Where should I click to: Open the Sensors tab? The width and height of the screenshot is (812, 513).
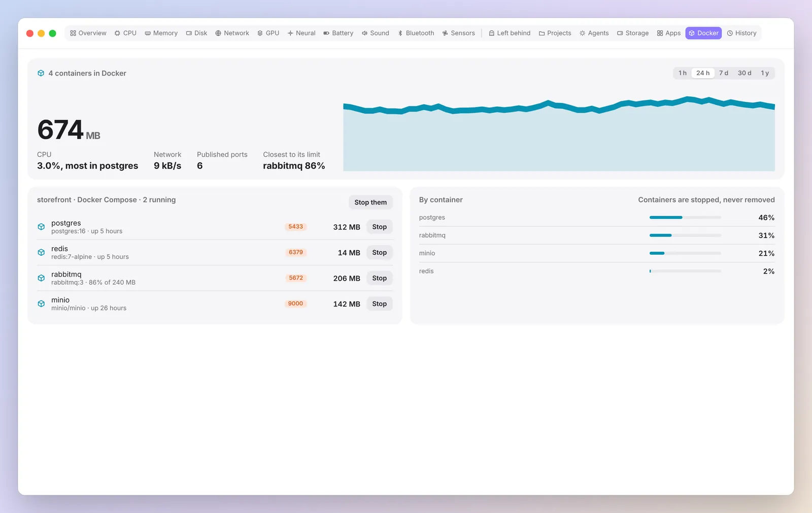459,33
